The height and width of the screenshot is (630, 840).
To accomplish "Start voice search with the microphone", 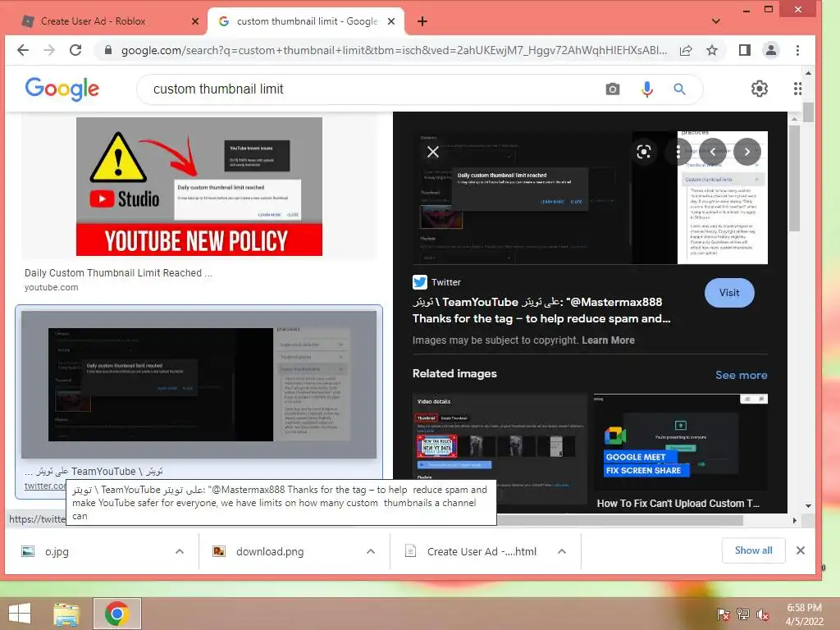I will click(x=647, y=89).
